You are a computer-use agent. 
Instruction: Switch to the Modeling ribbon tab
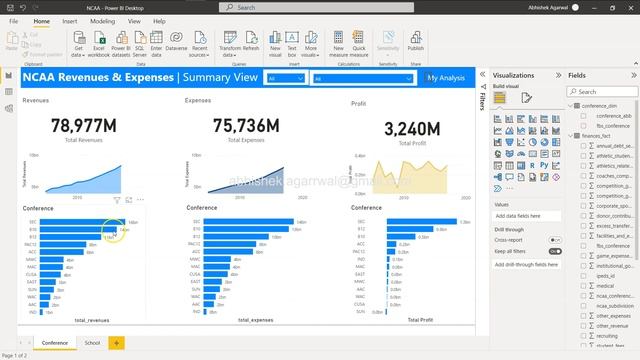pos(102,21)
